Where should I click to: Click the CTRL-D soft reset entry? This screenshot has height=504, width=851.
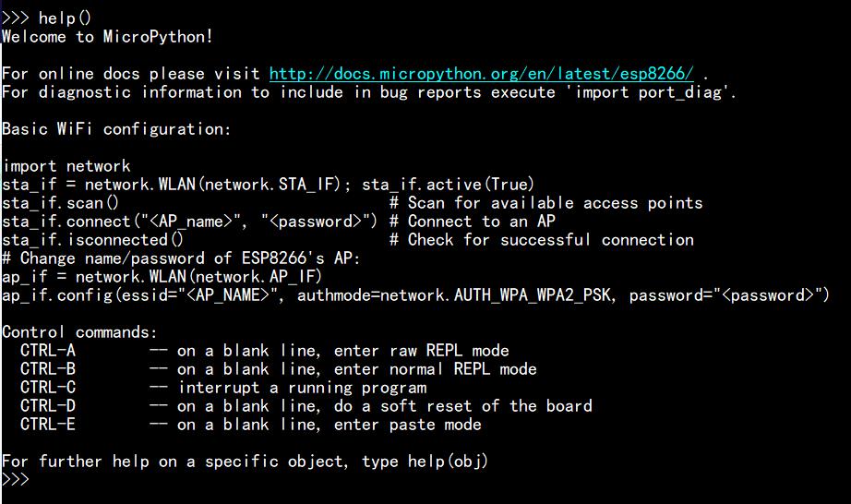click(306, 406)
